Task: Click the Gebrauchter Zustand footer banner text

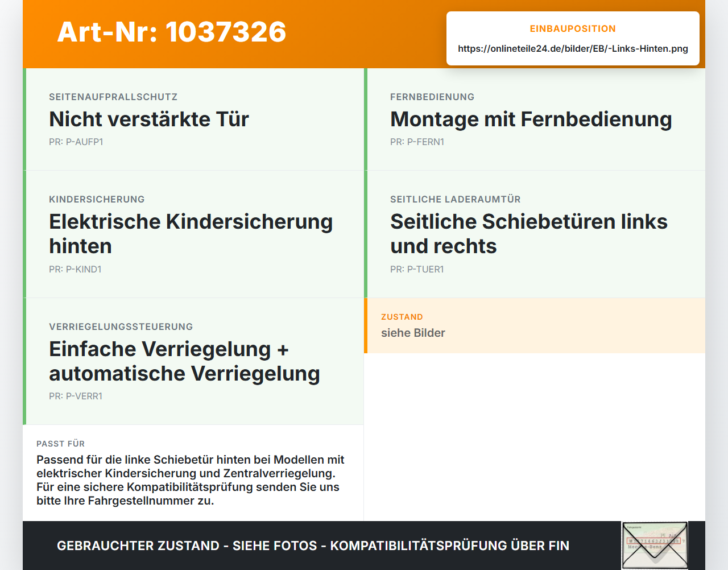Action: point(313,546)
